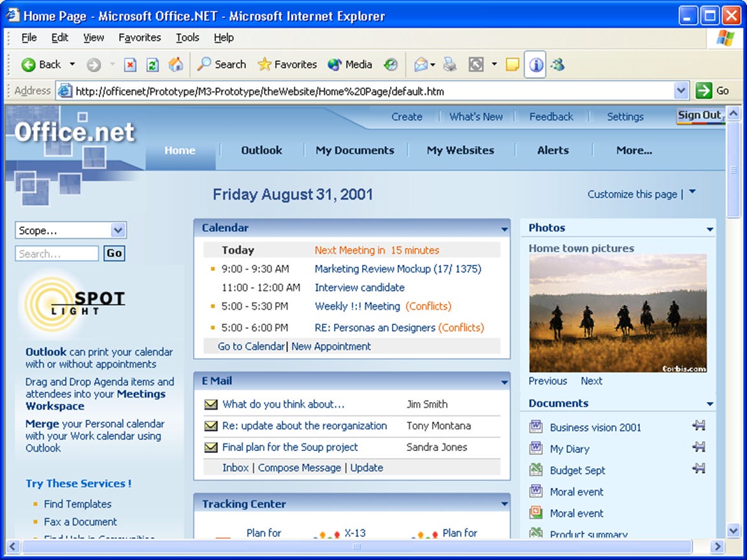
Task: Open the Scope combo box
Action: (x=71, y=231)
